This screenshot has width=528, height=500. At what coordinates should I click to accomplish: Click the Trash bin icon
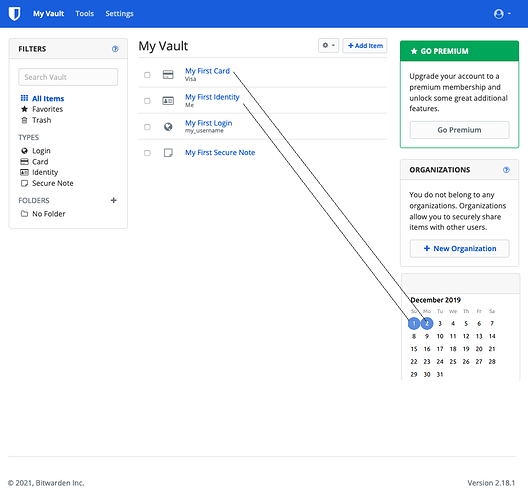pyautogui.click(x=24, y=120)
